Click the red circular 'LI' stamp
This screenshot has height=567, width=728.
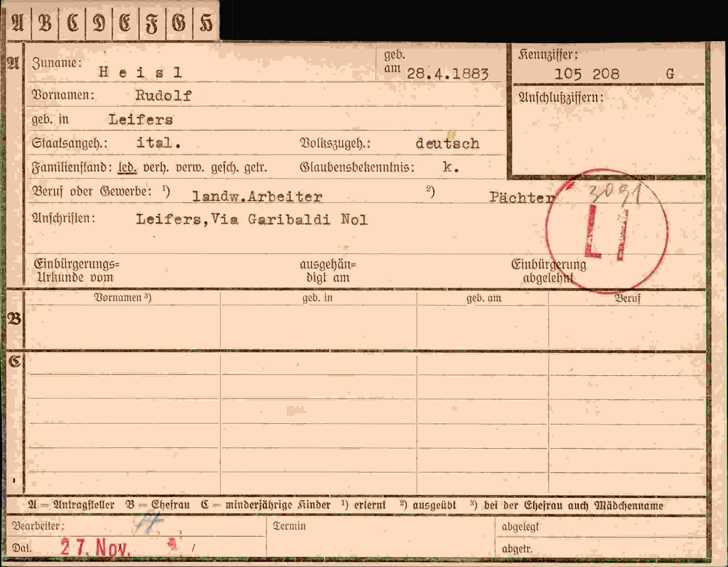tap(606, 231)
